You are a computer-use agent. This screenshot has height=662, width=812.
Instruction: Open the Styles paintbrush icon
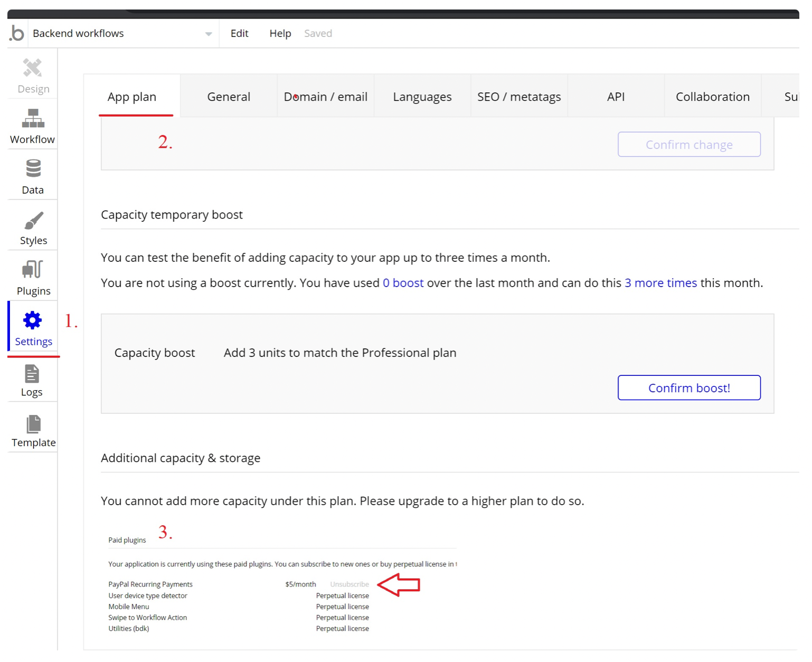(33, 220)
